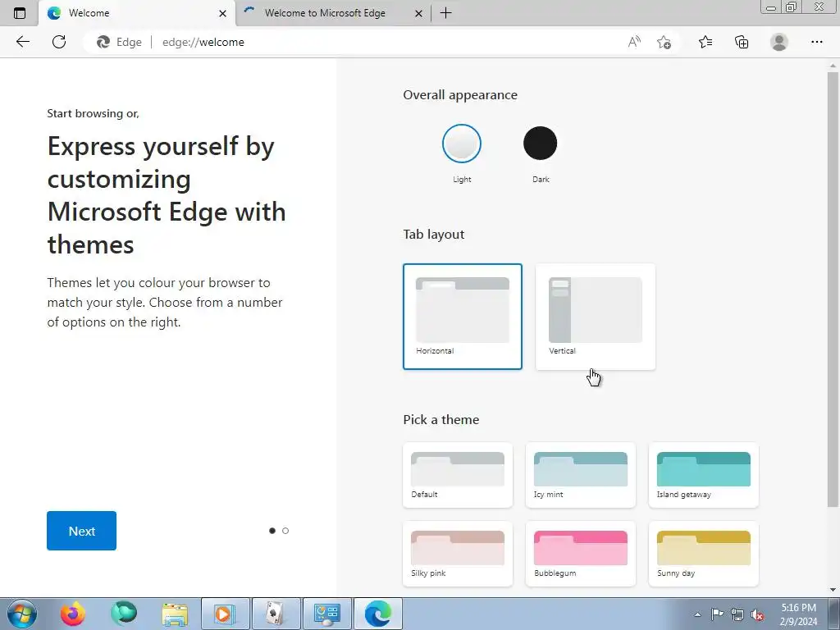The height and width of the screenshot is (630, 840).
Task: Go back with the back arrow
Action: (x=22, y=42)
